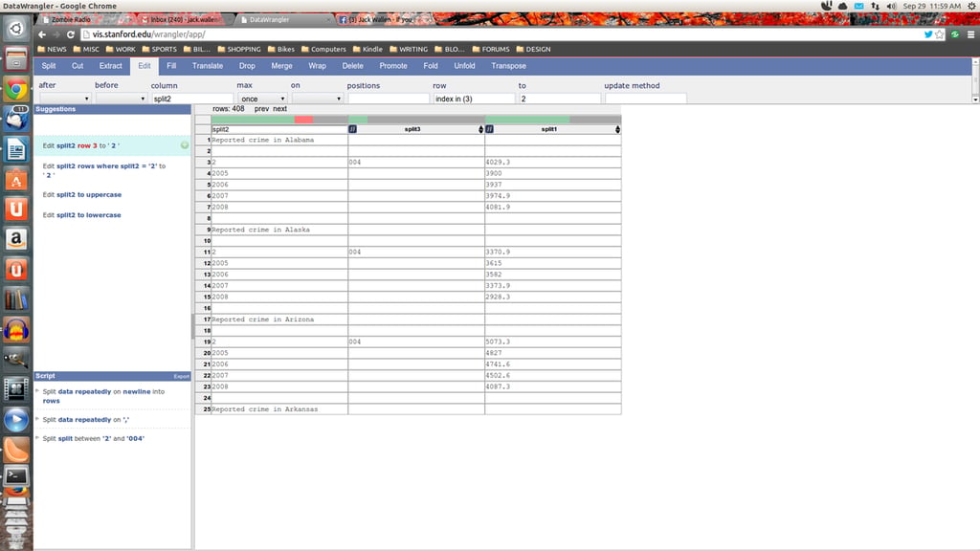Screen dimensions: 980x551
Task: Click the split2 column quality bar
Action: (x=279, y=120)
